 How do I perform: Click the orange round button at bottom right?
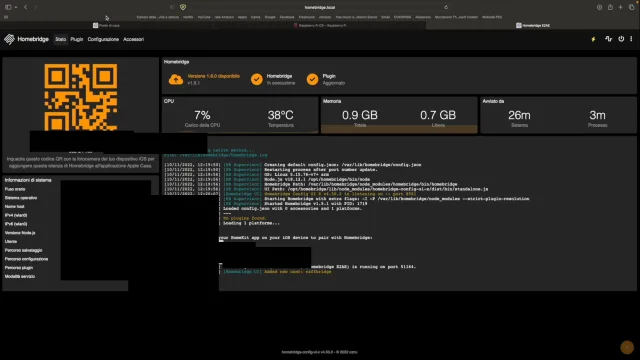coord(627,347)
